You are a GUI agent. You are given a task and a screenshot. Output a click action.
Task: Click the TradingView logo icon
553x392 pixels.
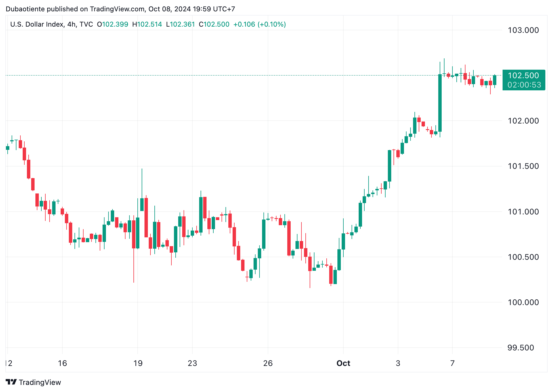click(11, 382)
